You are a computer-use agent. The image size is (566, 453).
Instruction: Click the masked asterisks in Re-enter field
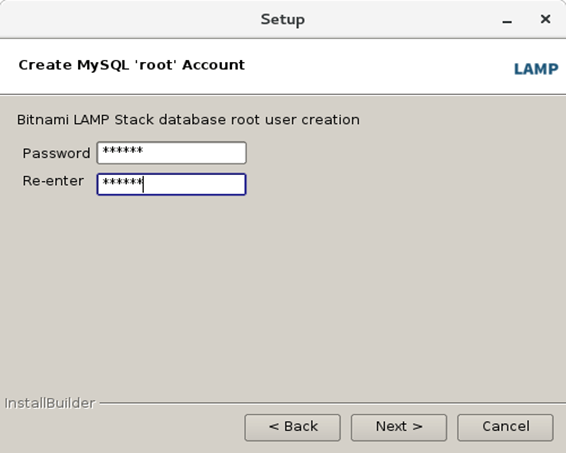[x=123, y=182]
